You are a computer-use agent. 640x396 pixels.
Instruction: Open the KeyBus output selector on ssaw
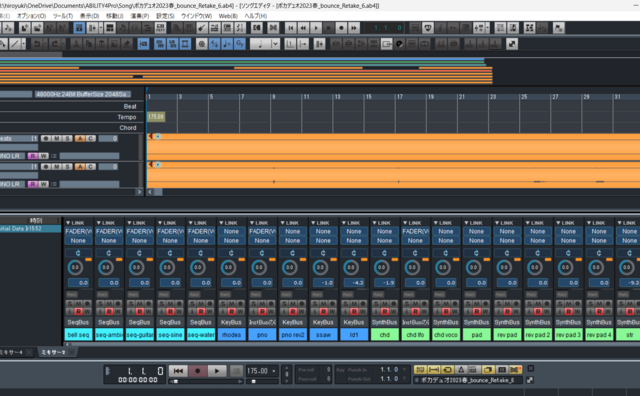[323, 323]
